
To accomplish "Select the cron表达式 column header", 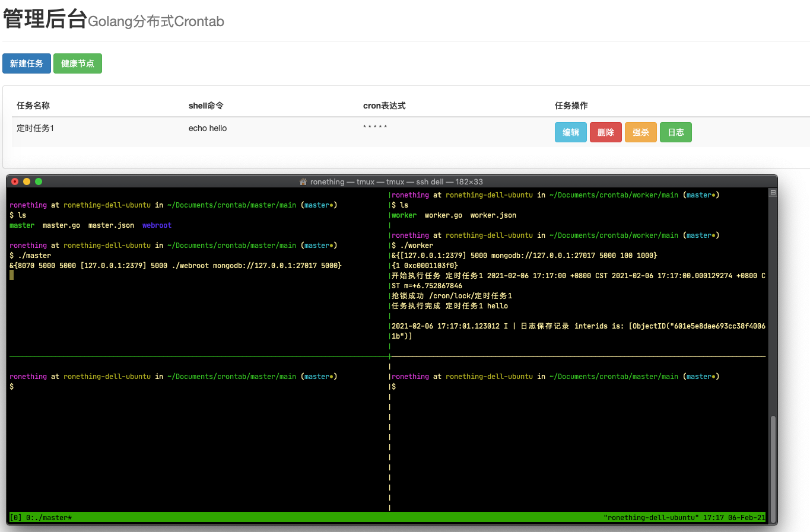I will pos(385,106).
